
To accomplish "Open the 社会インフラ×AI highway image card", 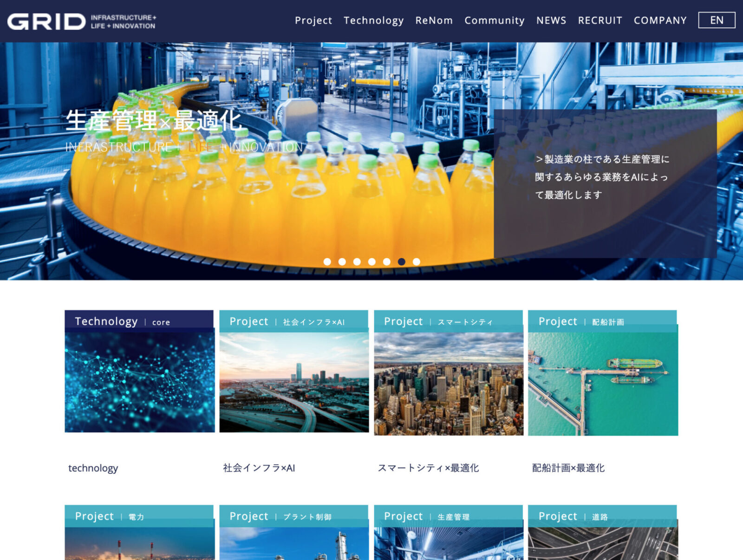I will coord(294,381).
